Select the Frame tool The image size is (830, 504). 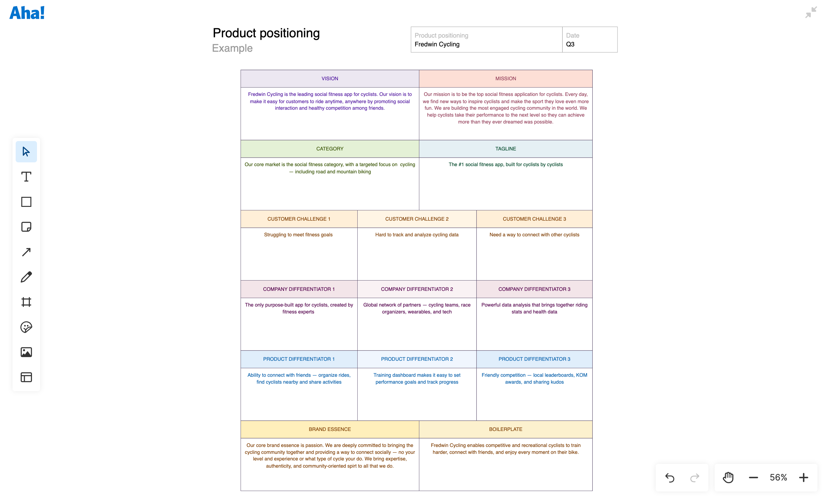pyautogui.click(x=26, y=302)
